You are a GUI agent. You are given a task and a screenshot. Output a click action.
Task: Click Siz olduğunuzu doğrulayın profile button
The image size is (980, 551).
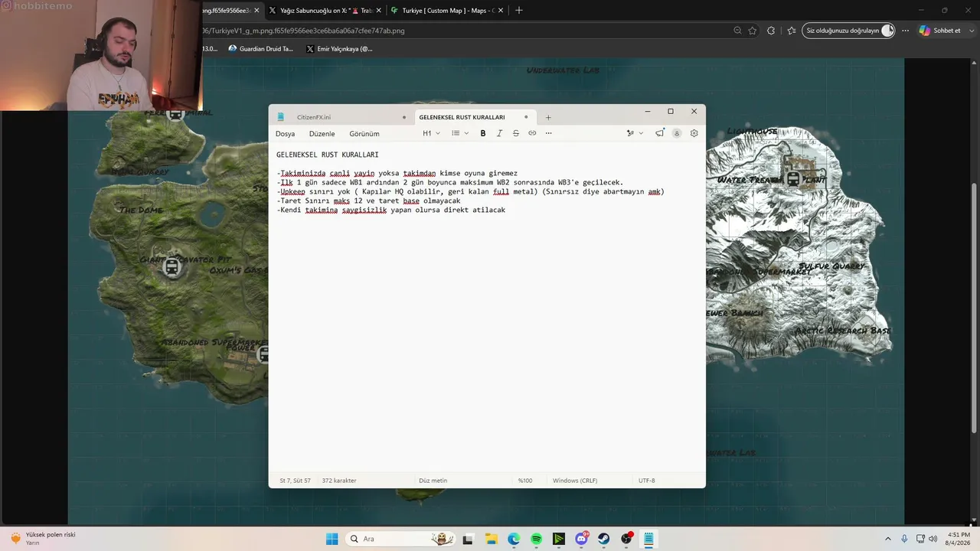pos(848,31)
